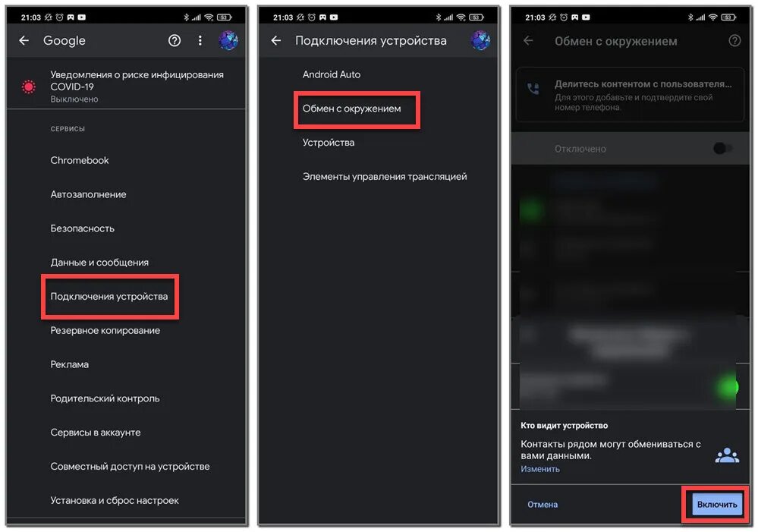Toggle the Отключено switch

click(x=722, y=149)
